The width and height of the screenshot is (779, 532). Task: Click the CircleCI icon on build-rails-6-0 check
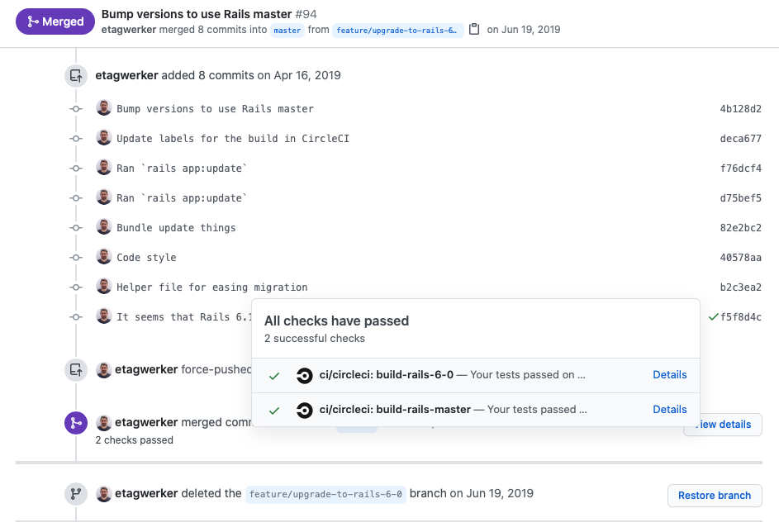[x=304, y=375]
